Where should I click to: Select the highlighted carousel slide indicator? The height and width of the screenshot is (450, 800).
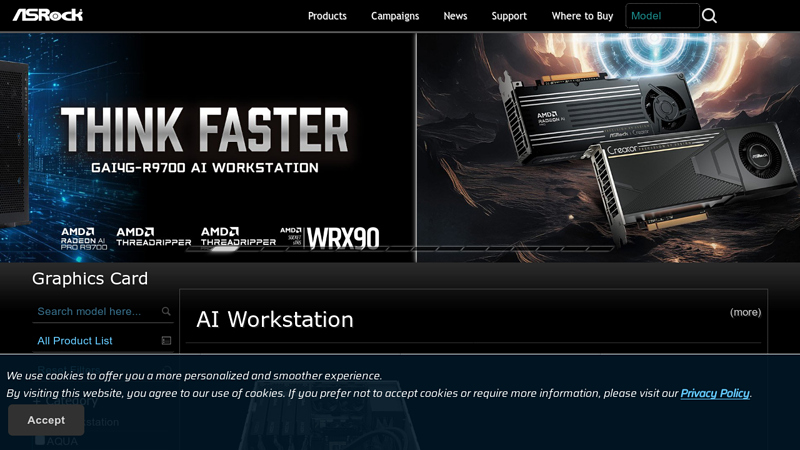(225, 249)
